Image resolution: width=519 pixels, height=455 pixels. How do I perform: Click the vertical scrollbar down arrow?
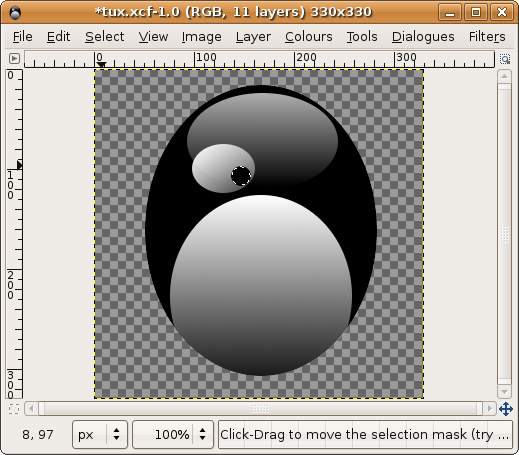click(504, 392)
